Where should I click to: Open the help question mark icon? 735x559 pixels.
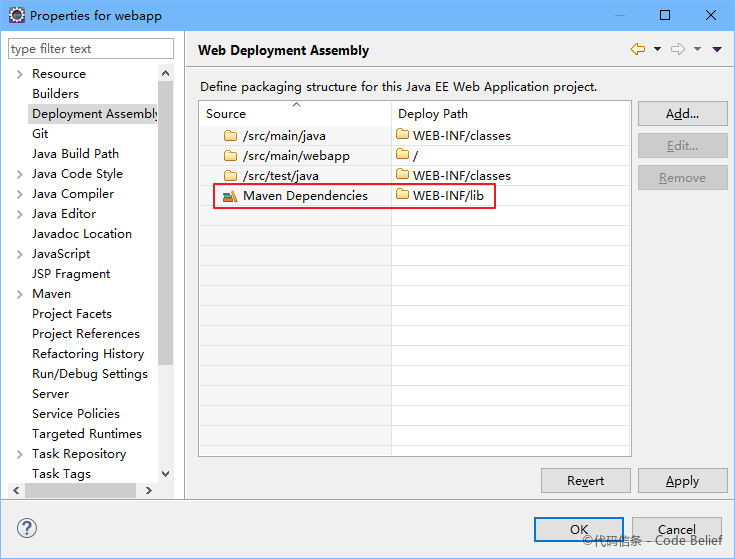click(x=27, y=528)
